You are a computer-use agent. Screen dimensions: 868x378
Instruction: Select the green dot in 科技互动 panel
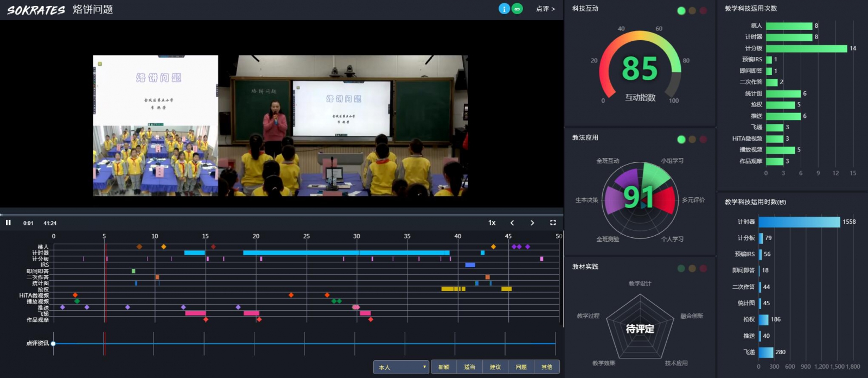click(x=681, y=11)
